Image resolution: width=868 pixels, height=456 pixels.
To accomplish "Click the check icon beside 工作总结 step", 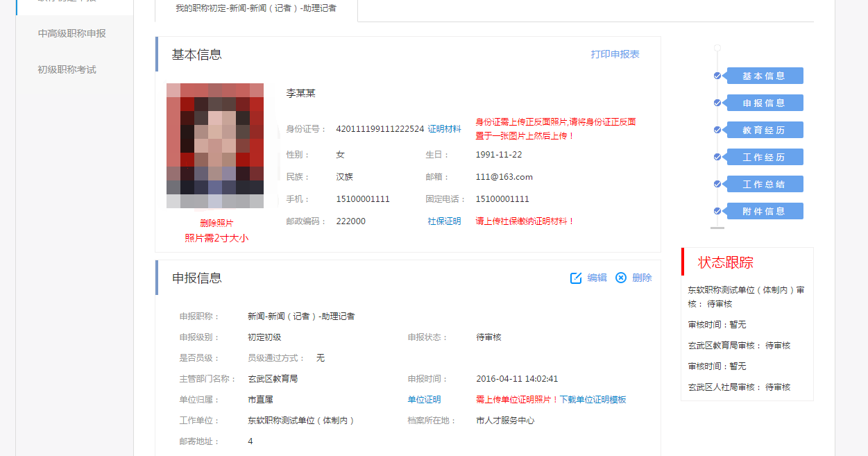I will [x=717, y=184].
